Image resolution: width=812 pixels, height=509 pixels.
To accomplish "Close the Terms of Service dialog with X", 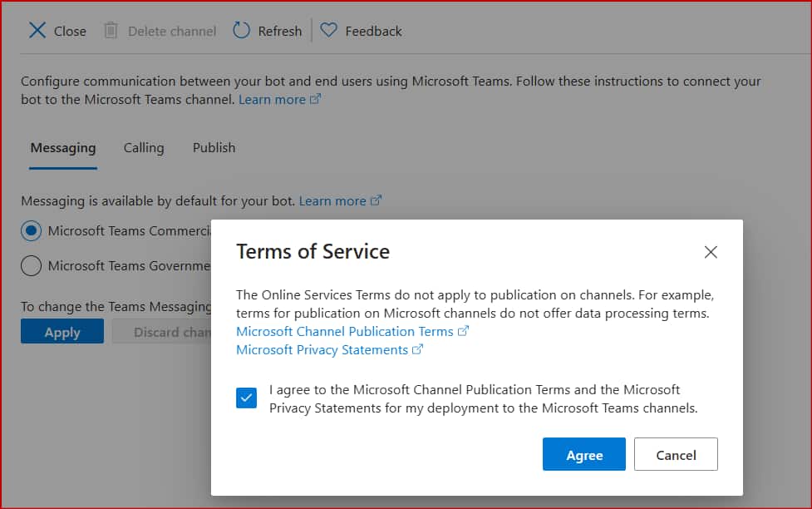I will 711,252.
